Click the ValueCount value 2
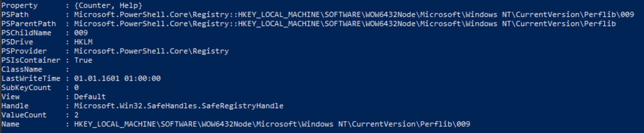This screenshot has width=644, height=133. pos(76,115)
